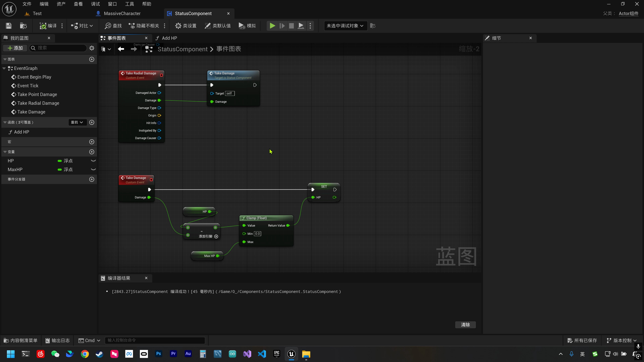Viewport: 644px width, 362px height.
Task: Switch to the Test tab
Action: pyautogui.click(x=37, y=13)
